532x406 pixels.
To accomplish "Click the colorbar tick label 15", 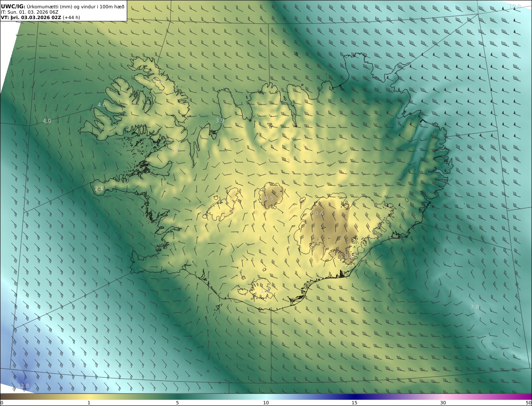I will click(x=355, y=403).
